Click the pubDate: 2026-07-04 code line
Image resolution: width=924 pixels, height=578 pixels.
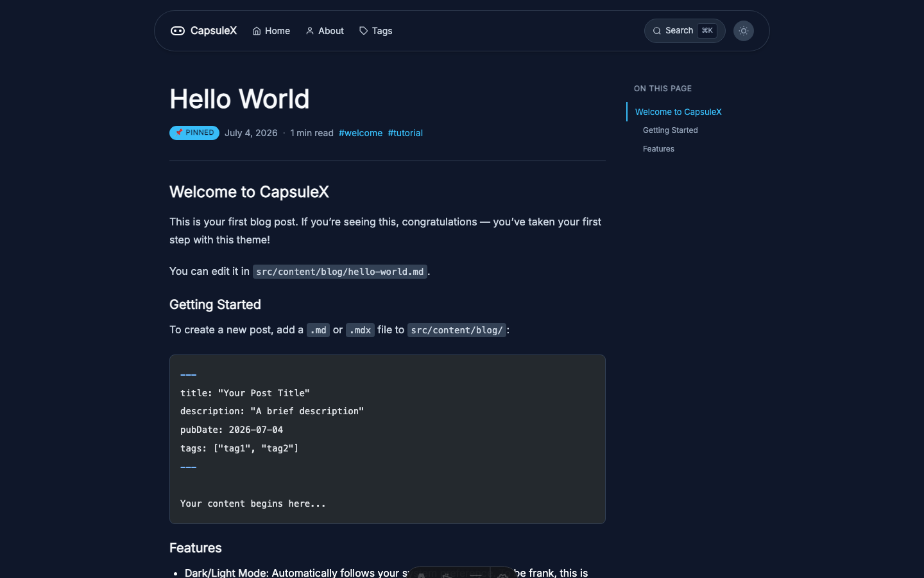[x=232, y=430]
